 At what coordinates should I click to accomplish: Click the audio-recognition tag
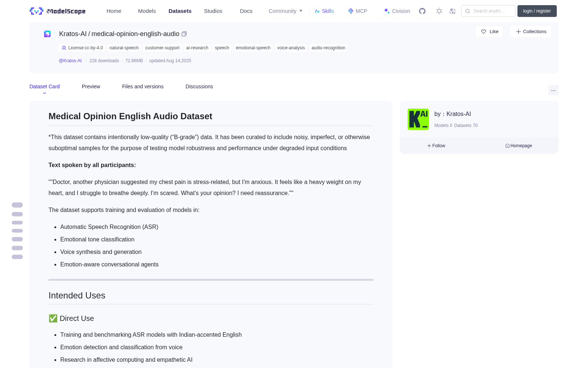click(329, 48)
